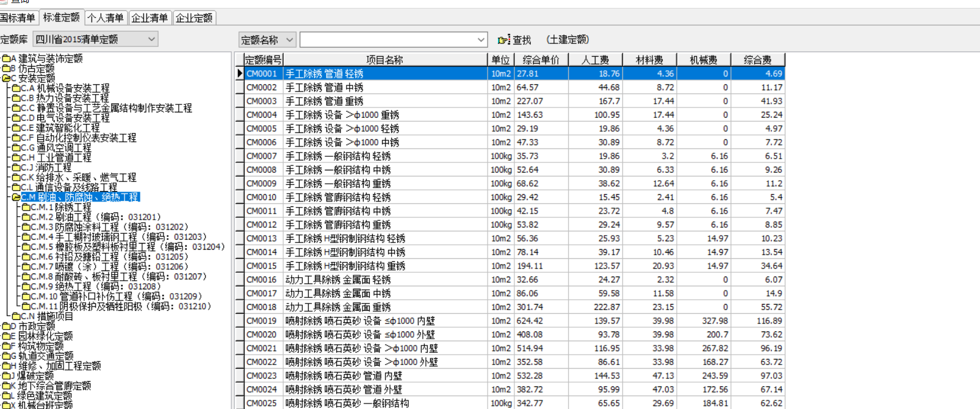Click the 查找 binoculars icon
The height and width of the screenshot is (409, 980).
click(503, 40)
